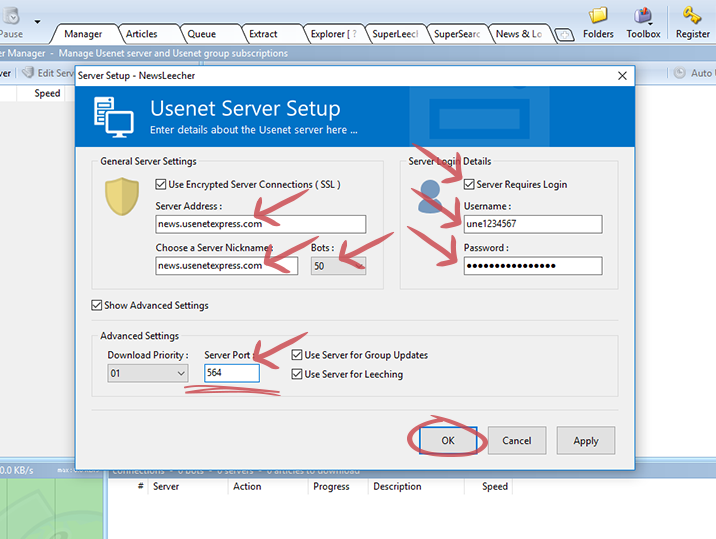Close the Server Setup dialog
The height and width of the screenshot is (539, 716).
click(622, 76)
